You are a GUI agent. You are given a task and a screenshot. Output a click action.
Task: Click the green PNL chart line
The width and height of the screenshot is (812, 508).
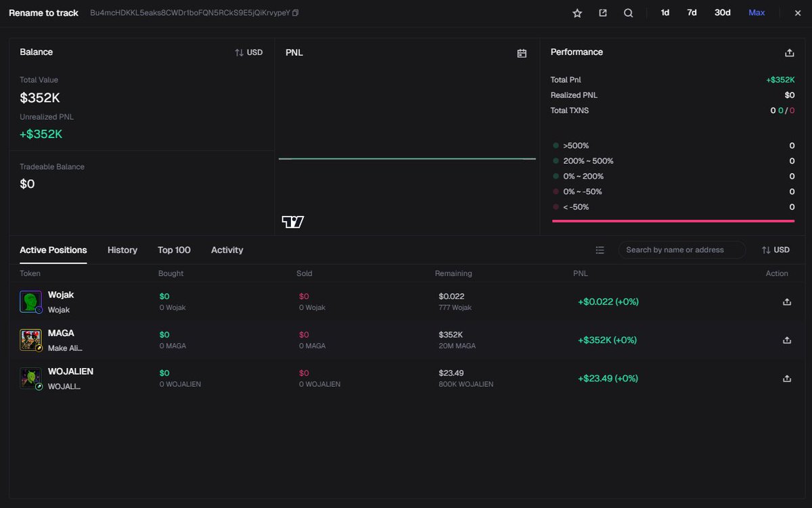pos(407,159)
